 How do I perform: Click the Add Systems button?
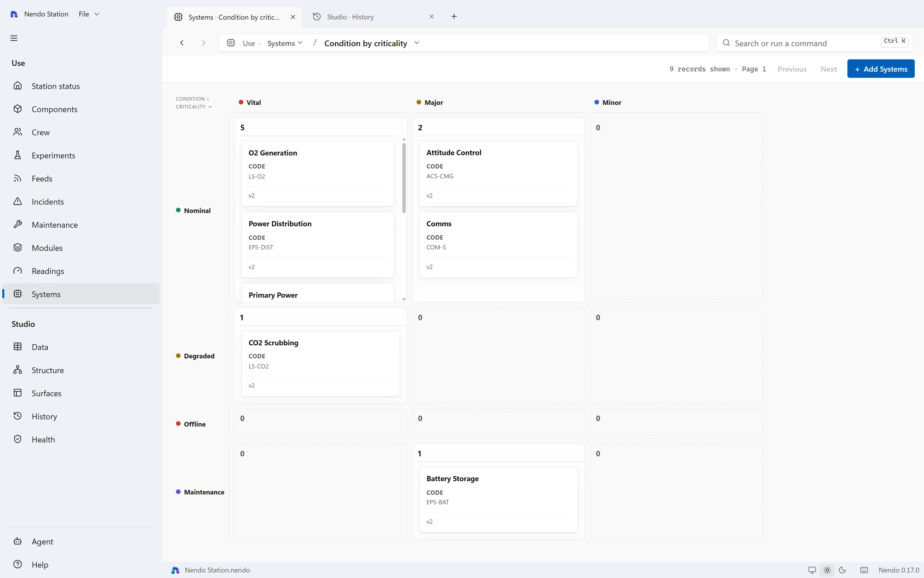(880, 69)
